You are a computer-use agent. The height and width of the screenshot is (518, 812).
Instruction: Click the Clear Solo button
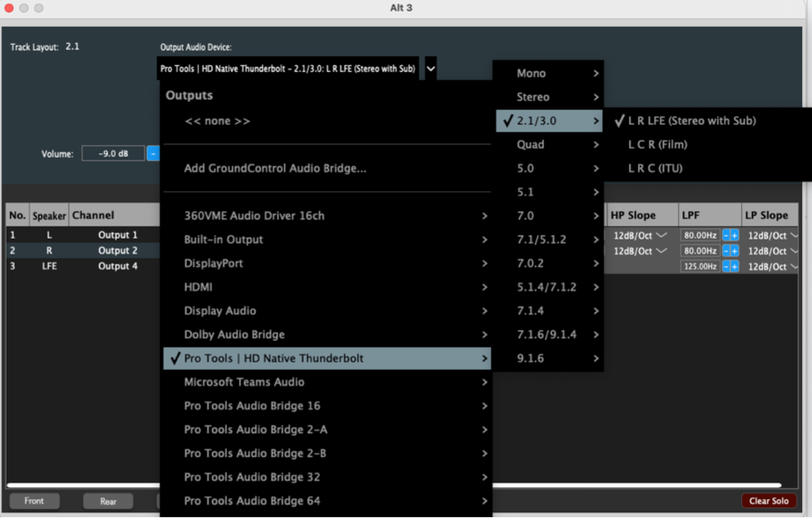[x=768, y=501]
